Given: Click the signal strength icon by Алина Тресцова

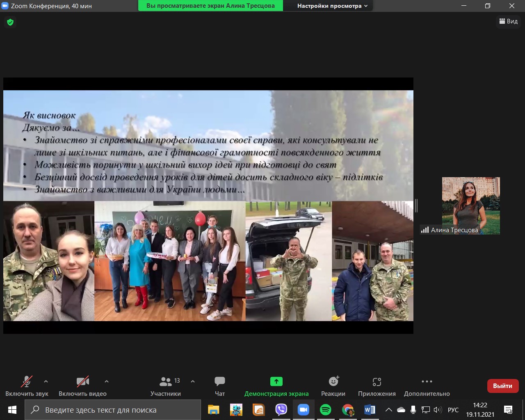Looking at the screenshot, I should pos(425,230).
